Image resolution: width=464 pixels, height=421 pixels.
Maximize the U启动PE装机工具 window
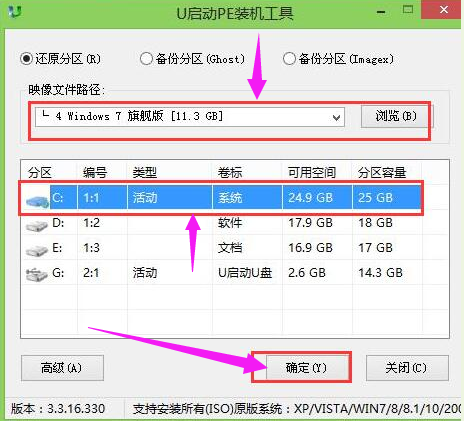[408, 9]
